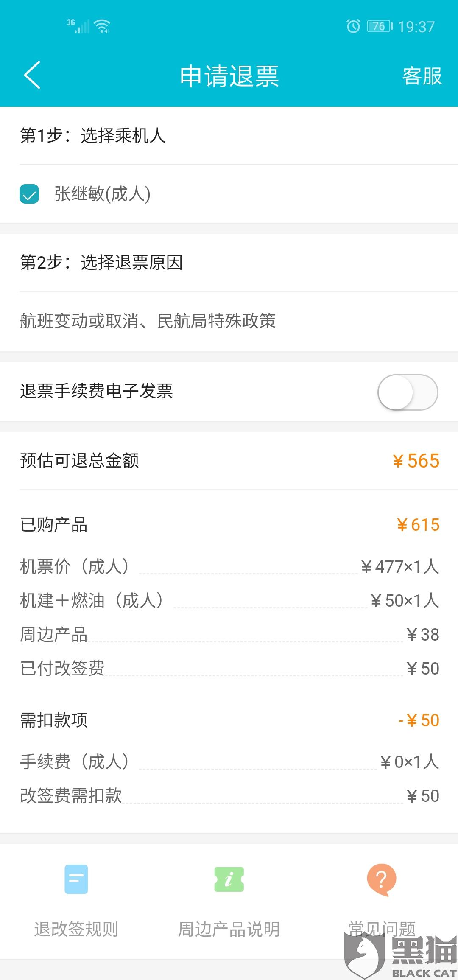Tap the 已购产品 ¥615 row

pyautogui.click(x=229, y=525)
